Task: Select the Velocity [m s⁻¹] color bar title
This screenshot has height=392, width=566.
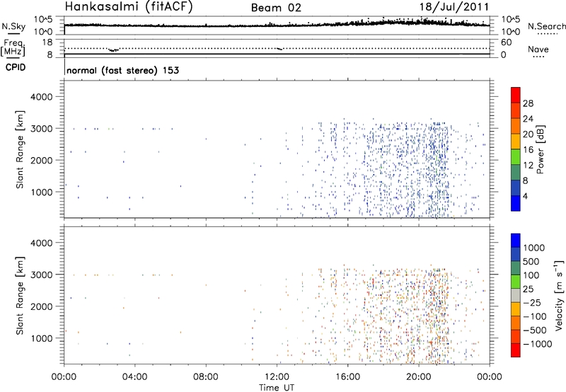Action: pyautogui.click(x=559, y=295)
